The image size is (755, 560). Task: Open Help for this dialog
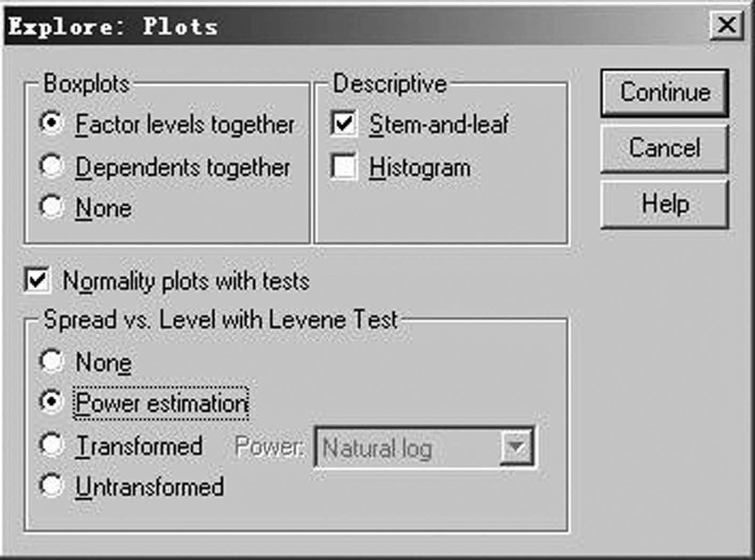tap(664, 204)
